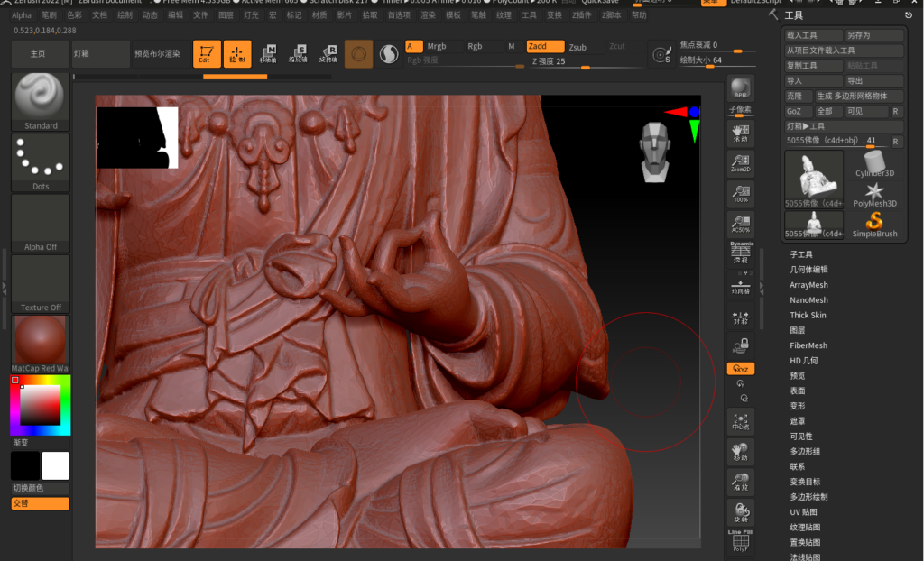The image size is (924, 561).
Task: Toggle the Gizmo 3D sphere icon
Action: (x=358, y=54)
